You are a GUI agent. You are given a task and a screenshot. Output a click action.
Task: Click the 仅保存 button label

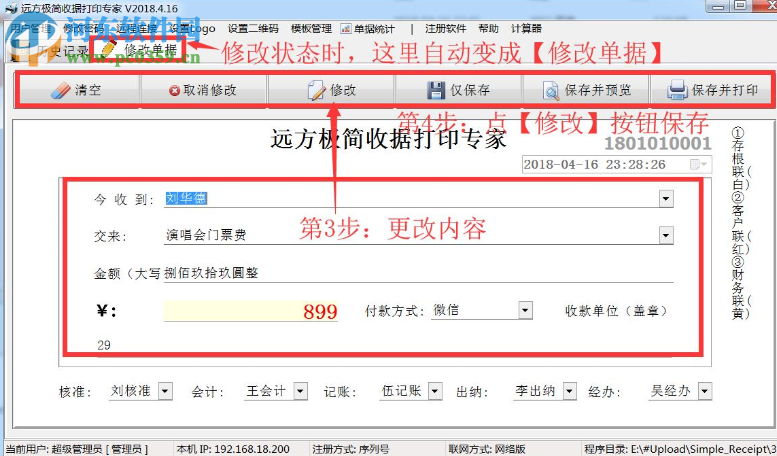point(470,90)
